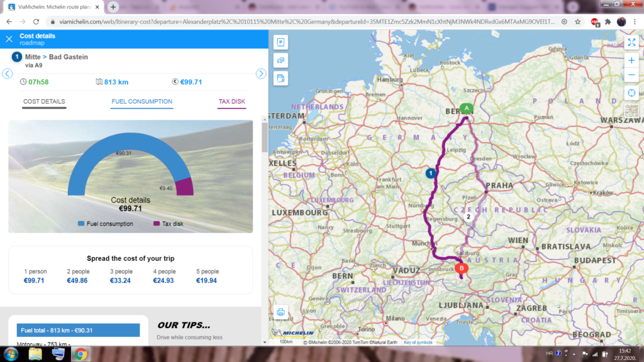Show petrol stations on the map
The width and height of the screenshot is (644, 362).
click(280, 79)
